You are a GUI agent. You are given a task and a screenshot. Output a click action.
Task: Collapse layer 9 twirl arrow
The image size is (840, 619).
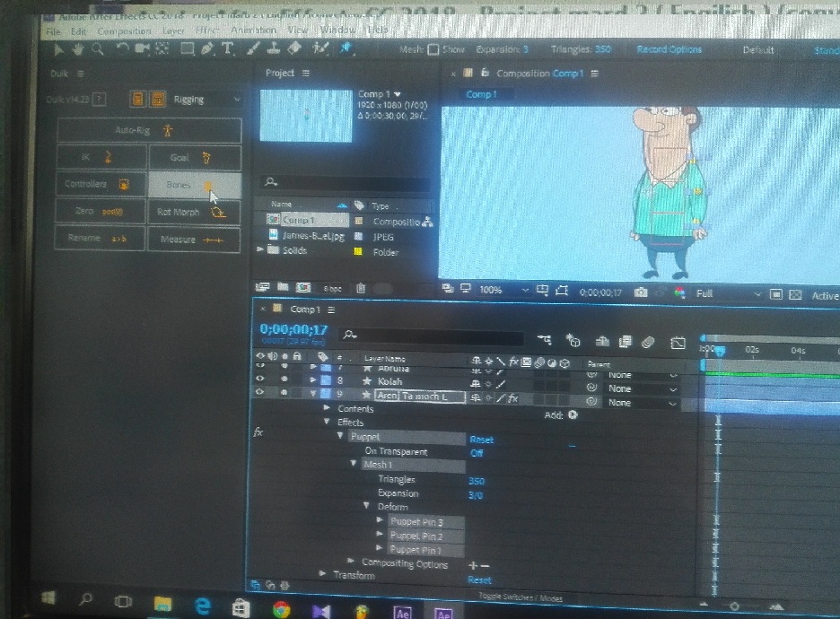click(313, 394)
